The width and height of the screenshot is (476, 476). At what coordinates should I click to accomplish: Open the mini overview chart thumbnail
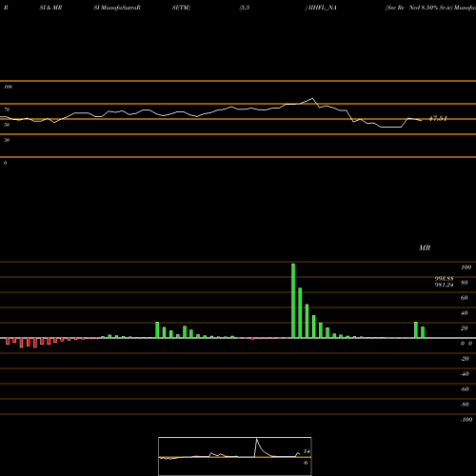[235, 456]
